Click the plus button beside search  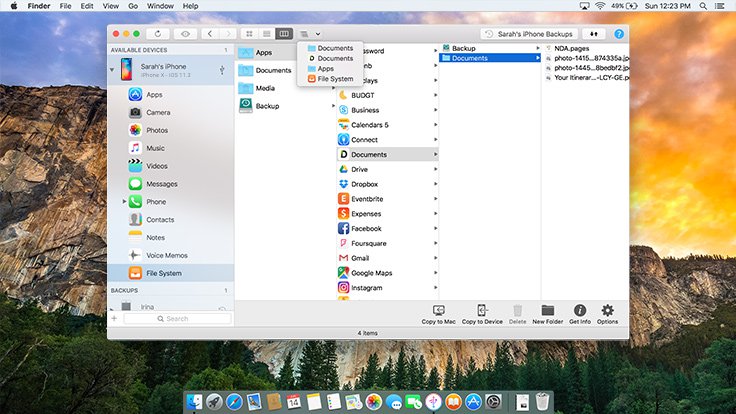[114, 318]
